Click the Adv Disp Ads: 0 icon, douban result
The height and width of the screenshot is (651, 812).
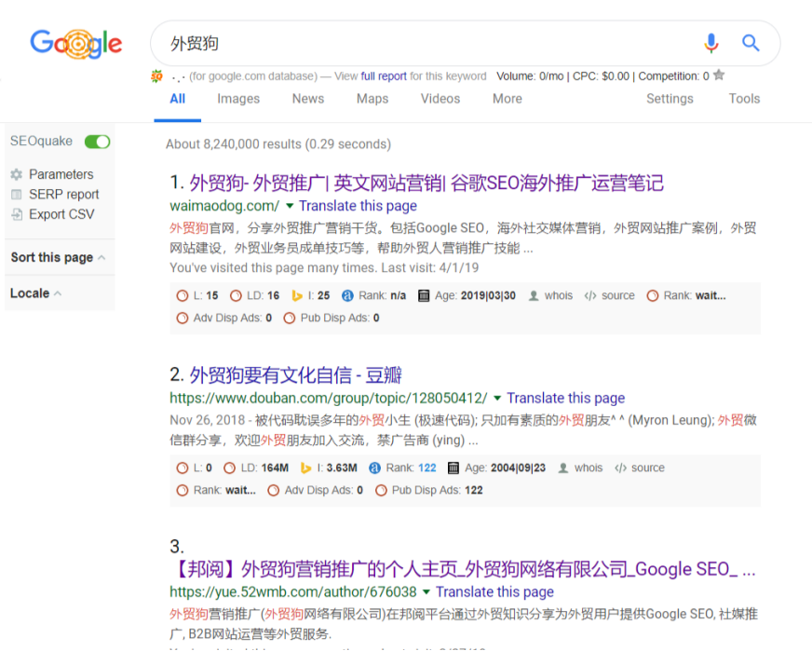(274, 491)
